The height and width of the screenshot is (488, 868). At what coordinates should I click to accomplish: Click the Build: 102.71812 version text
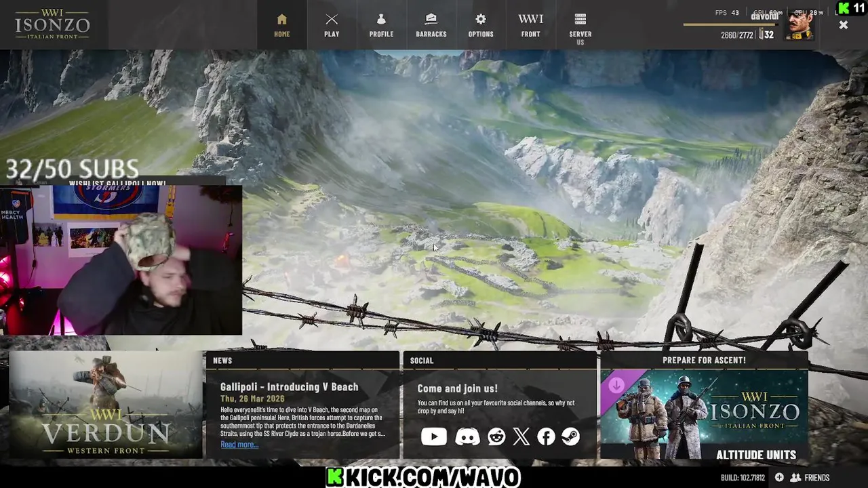tap(743, 478)
